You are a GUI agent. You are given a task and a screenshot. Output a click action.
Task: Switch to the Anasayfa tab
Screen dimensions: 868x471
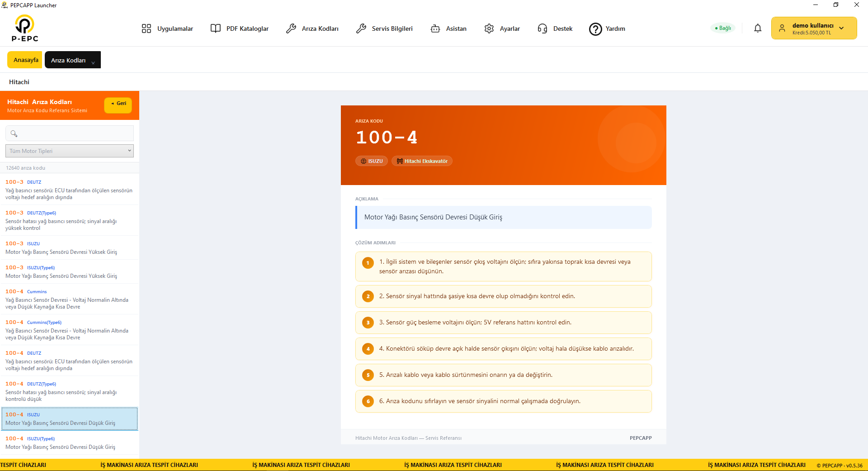pyautogui.click(x=25, y=60)
